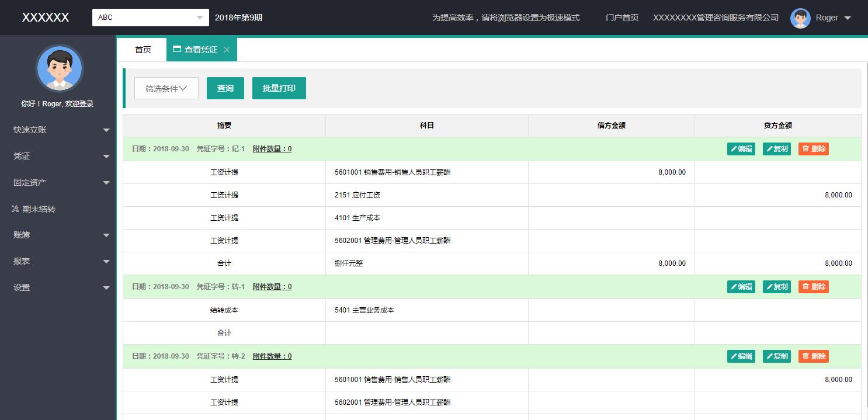Click the edit pencil icon on voucher 记-1
Viewport: 868px width, 420px height.
point(735,148)
